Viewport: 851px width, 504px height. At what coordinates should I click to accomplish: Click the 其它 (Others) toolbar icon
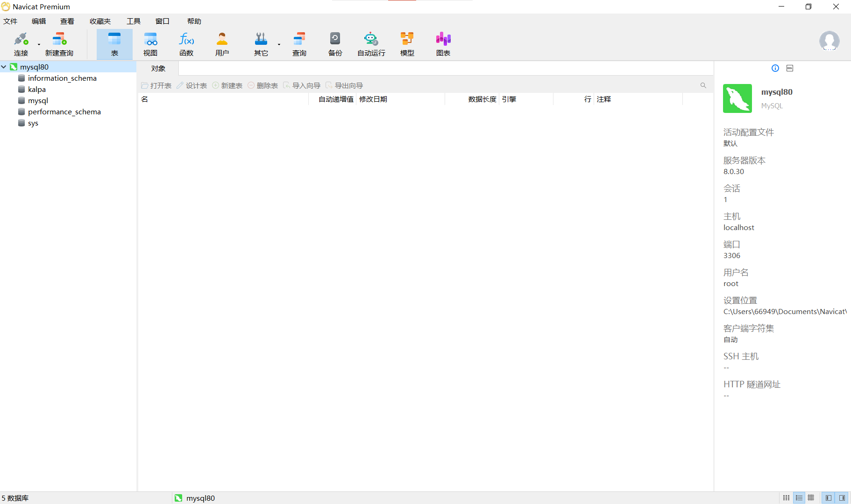261,44
